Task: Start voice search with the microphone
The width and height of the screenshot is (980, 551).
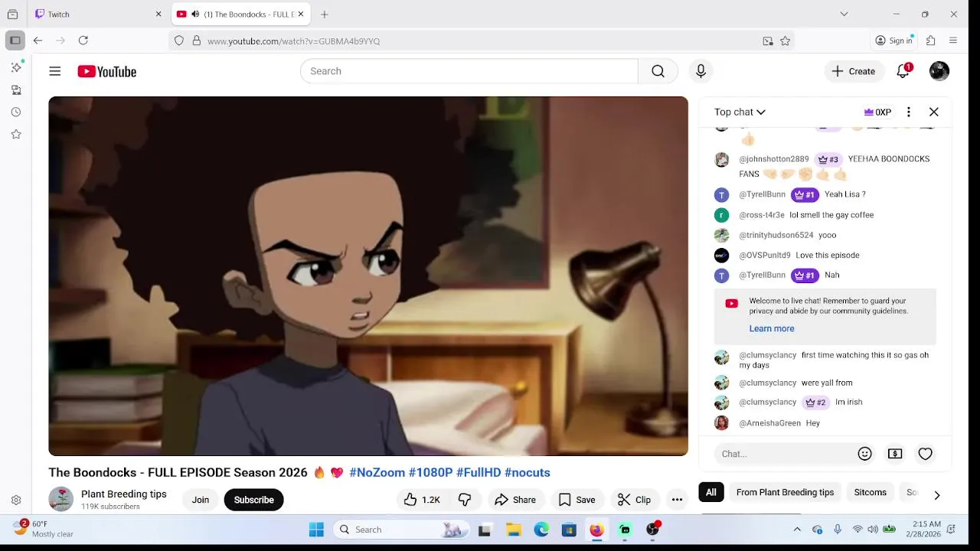Action: click(701, 71)
